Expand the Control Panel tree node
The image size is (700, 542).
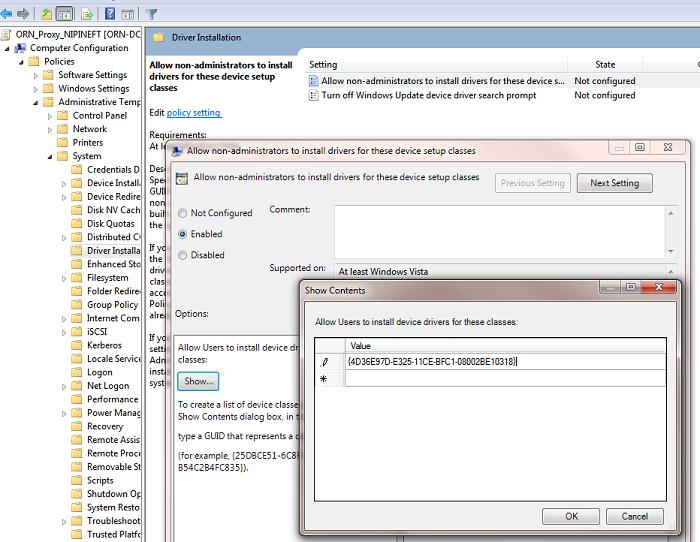50,116
